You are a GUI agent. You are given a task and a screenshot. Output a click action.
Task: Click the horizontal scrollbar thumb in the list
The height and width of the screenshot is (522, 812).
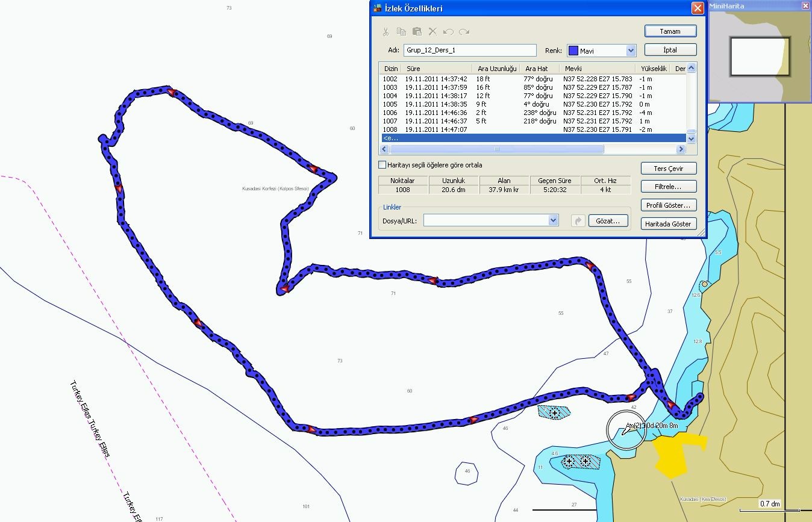coord(497,149)
